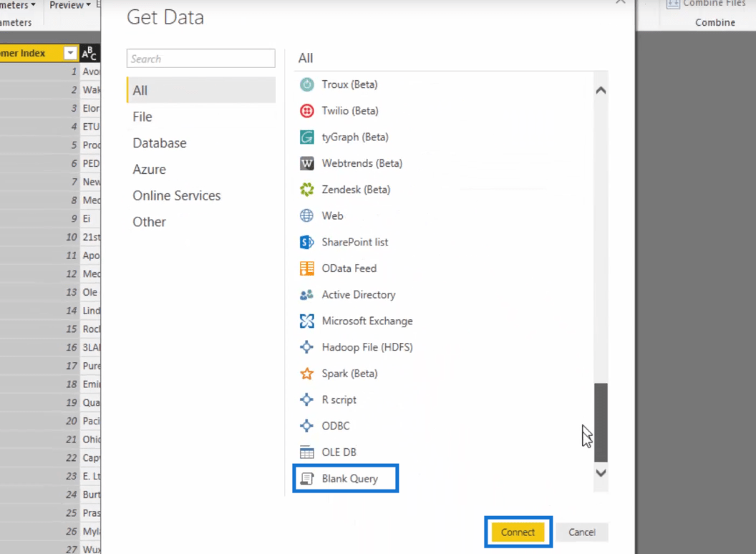Click row 1 index cell in table
Viewport: 756px width, 554px height.
tap(39, 72)
